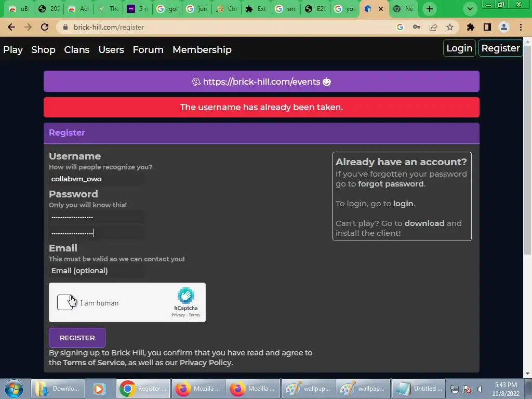Switch to the jon Google tab

click(x=197, y=9)
